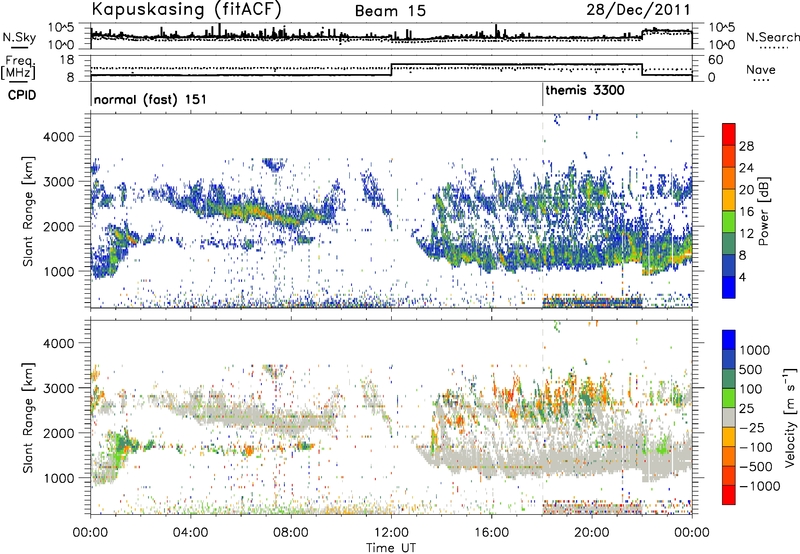Click the "Power [dB]" colorbar label
The height and width of the screenshot is (554, 800).
[x=763, y=211]
